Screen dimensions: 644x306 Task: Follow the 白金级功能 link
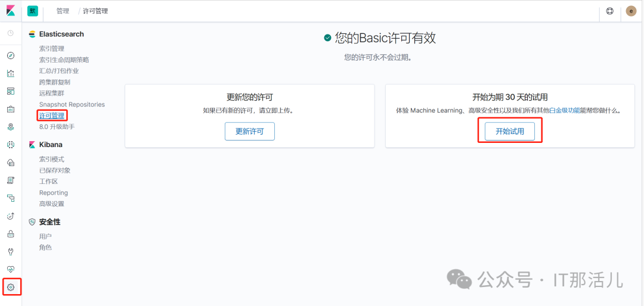pyautogui.click(x=565, y=111)
